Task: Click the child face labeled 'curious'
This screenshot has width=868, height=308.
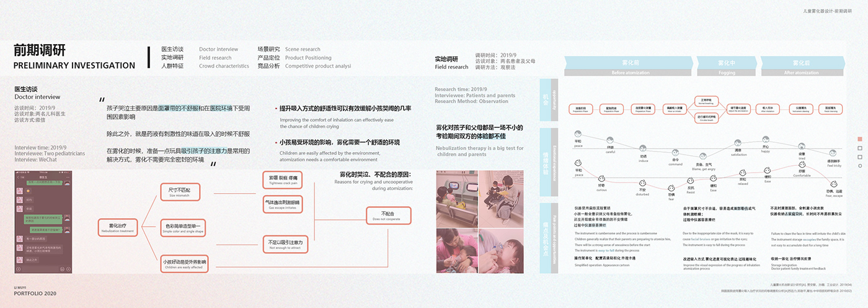Action: click(x=601, y=178)
